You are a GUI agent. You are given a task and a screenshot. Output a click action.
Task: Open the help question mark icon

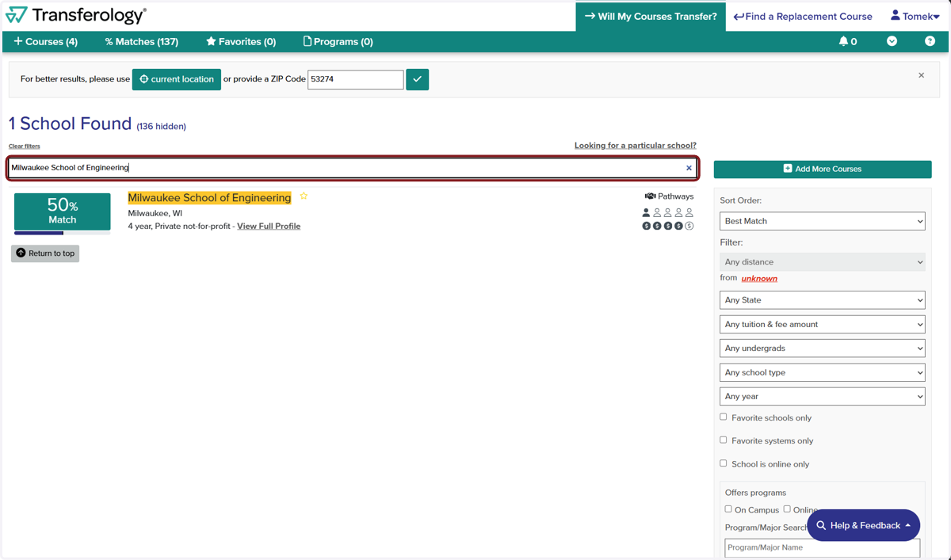(x=930, y=41)
